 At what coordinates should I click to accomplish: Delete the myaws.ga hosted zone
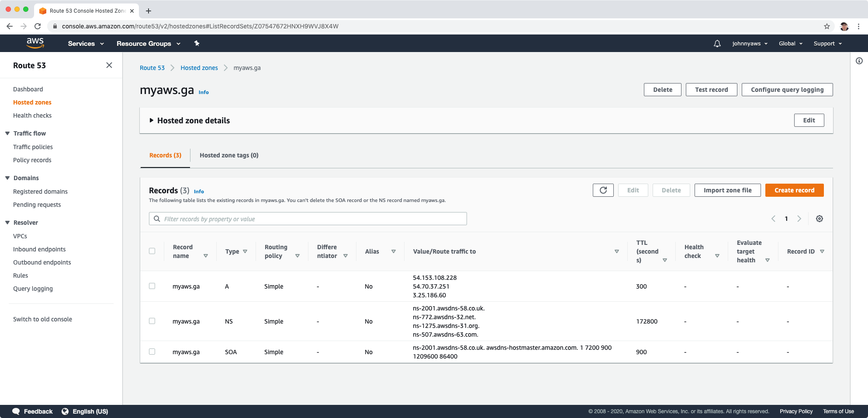coord(663,90)
